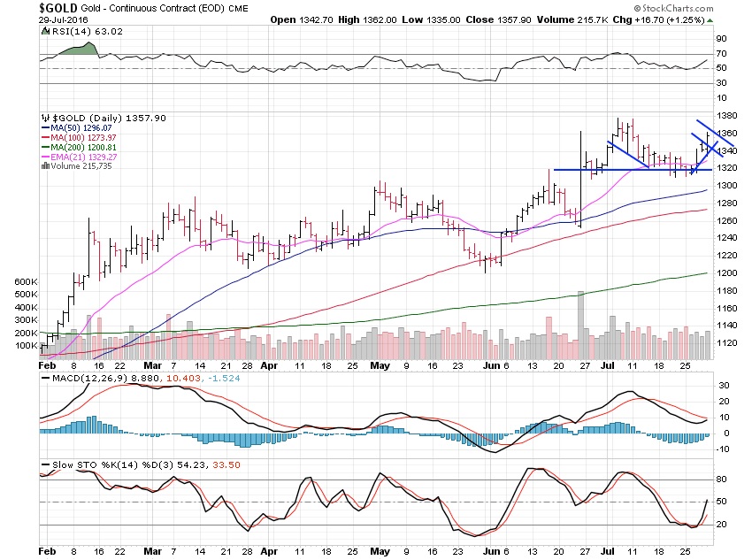Click the MA(100) red legend entry
The height and width of the screenshot is (560, 752).
[79, 138]
